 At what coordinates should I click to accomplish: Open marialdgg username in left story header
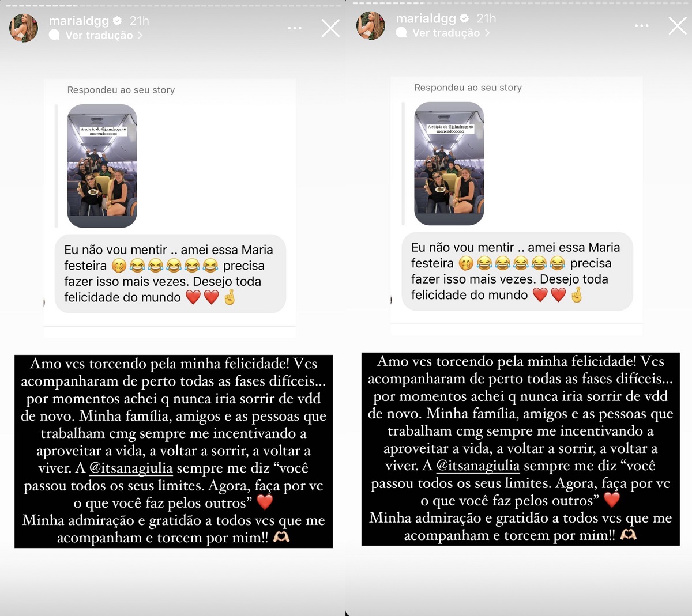(x=79, y=21)
